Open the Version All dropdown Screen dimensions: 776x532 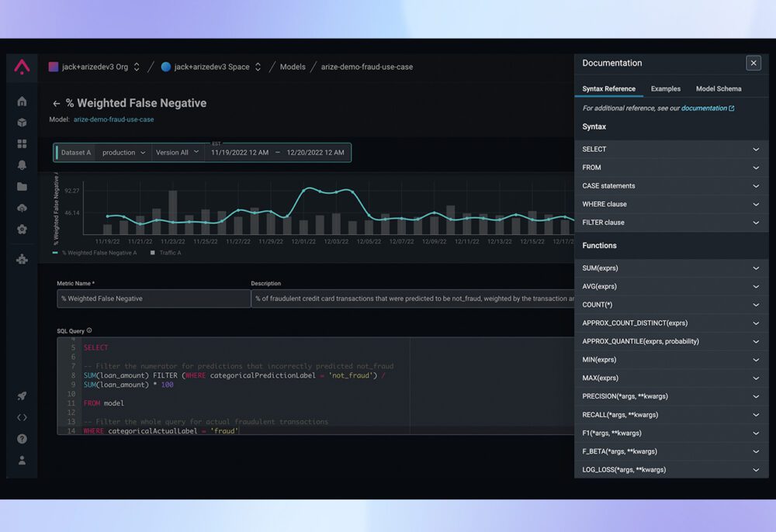pyautogui.click(x=178, y=152)
